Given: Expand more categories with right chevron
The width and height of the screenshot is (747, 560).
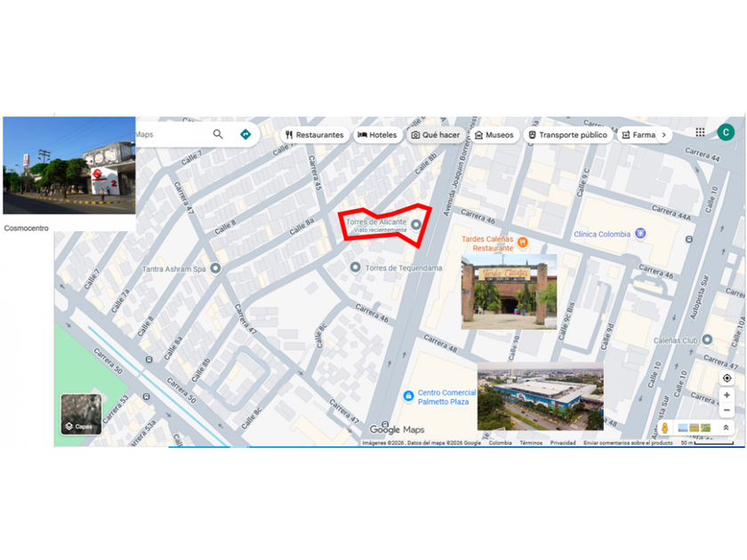Looking at the screenshot, I should click(x=664, y=135).
